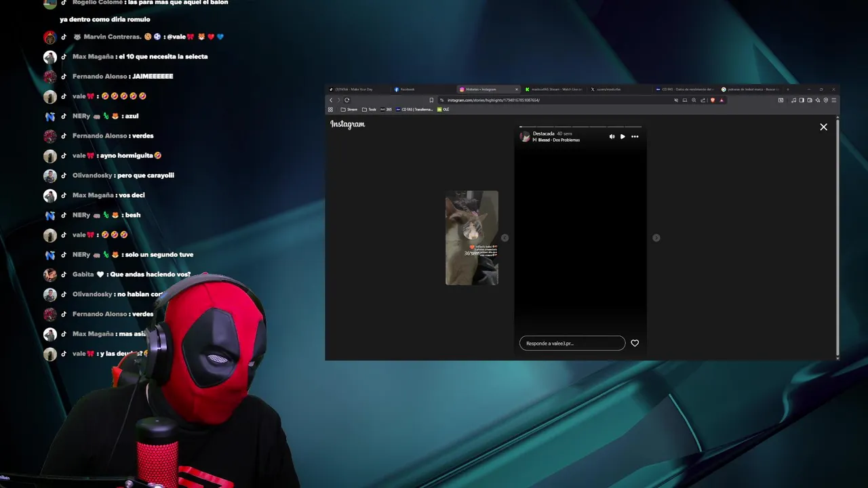Share this page icon
Screen dimensions: 868x488
(703, 100)
